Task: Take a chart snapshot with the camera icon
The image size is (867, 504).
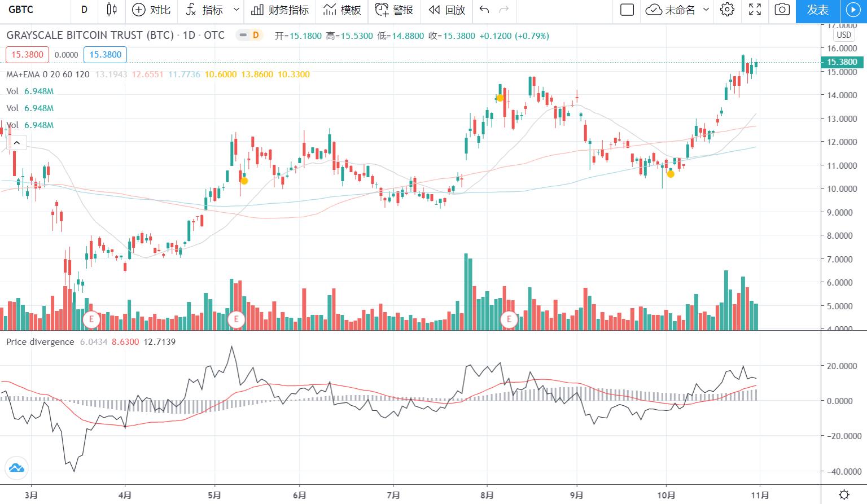Action: click(782, 10)
